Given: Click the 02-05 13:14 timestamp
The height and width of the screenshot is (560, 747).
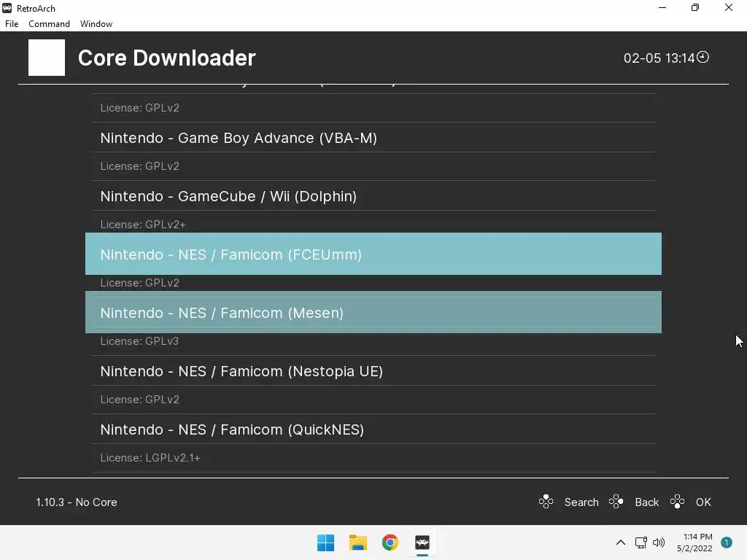Looking at the screenshot, I should tap(659, 58).
